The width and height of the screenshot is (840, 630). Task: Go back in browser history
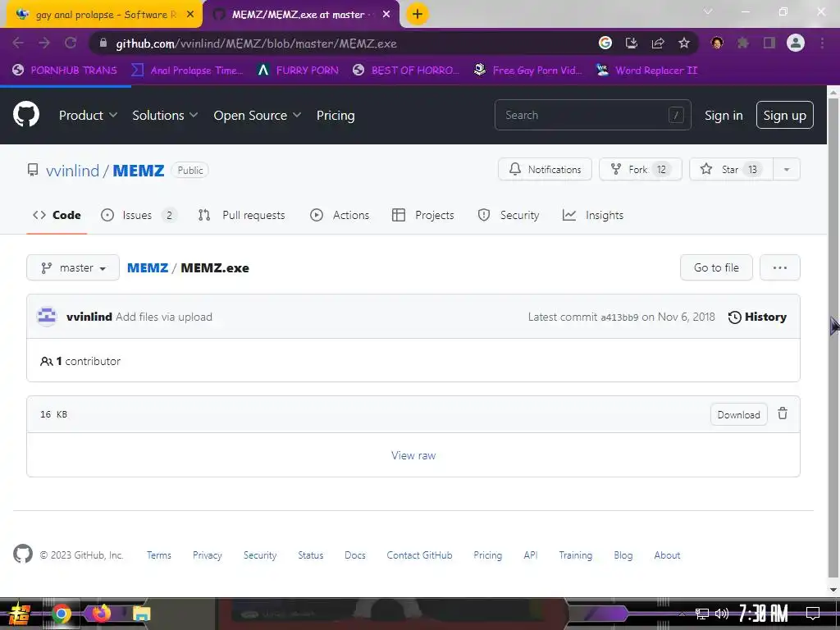point(18,43)
